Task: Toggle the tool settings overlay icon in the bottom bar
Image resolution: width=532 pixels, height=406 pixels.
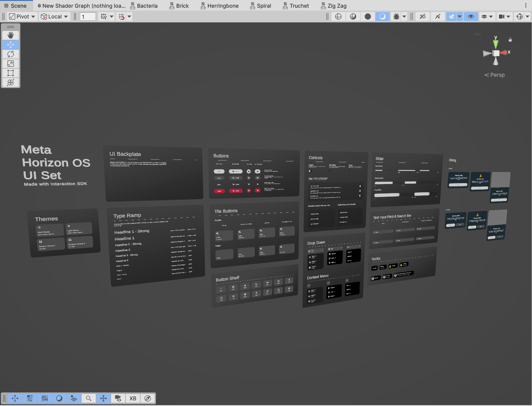Action: click(x=30, y=398)
